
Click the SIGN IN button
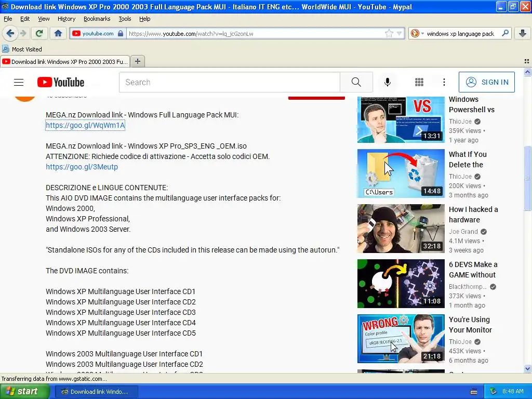tap(486, 82)
